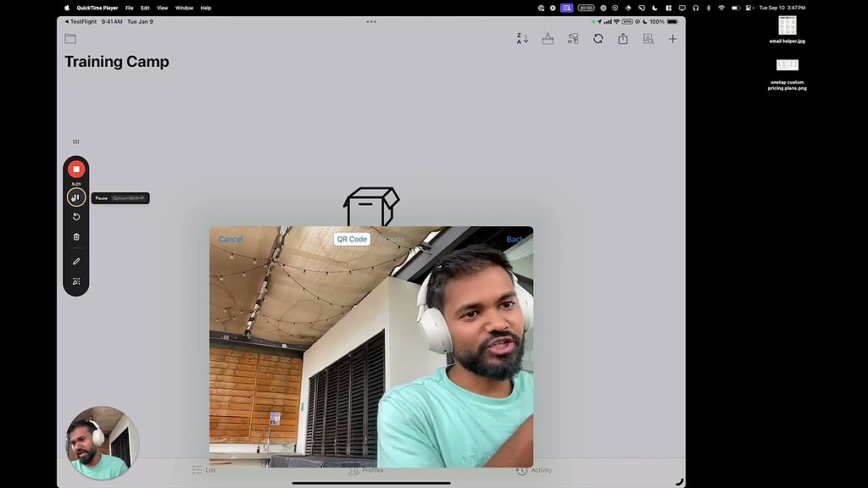Delete the recording using the trash icon
The width and height of the screenshot is (868, 488).
[x=76, y=237]
